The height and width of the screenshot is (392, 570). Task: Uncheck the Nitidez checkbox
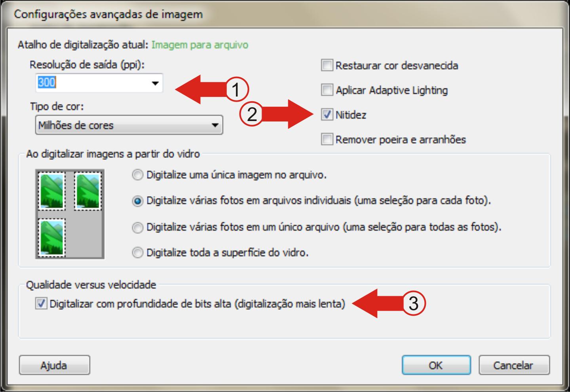[x=327, y=115]
